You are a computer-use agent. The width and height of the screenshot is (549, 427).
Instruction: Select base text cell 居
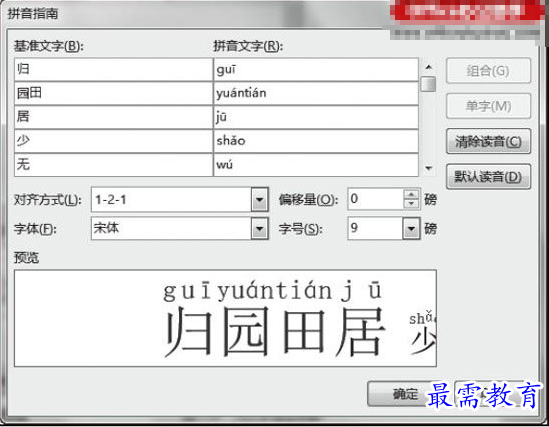click(113, 117)
